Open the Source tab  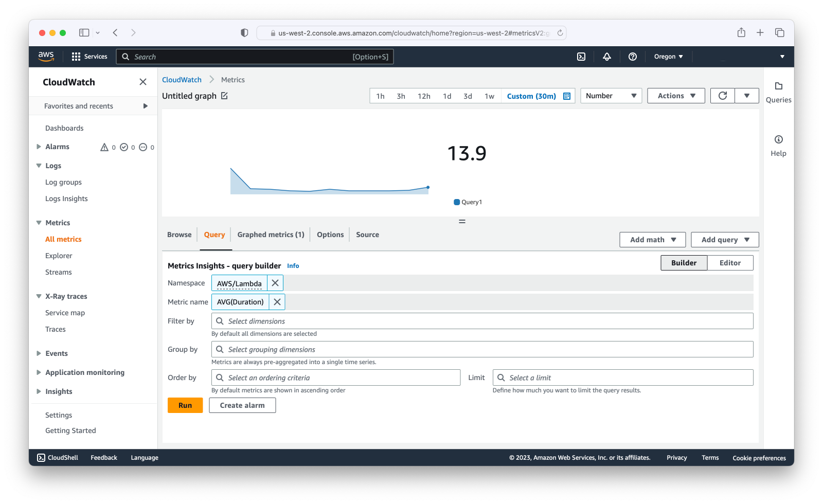[x=367, y=235]
